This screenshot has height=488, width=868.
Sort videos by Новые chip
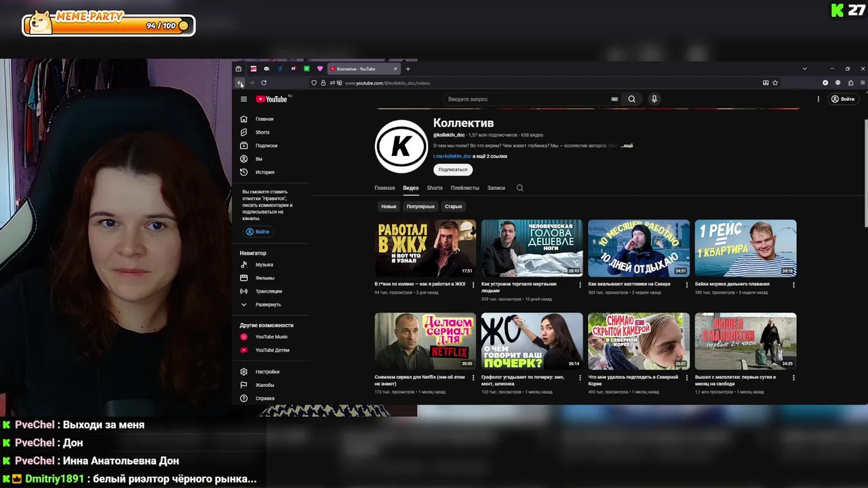tap(389, 206)
